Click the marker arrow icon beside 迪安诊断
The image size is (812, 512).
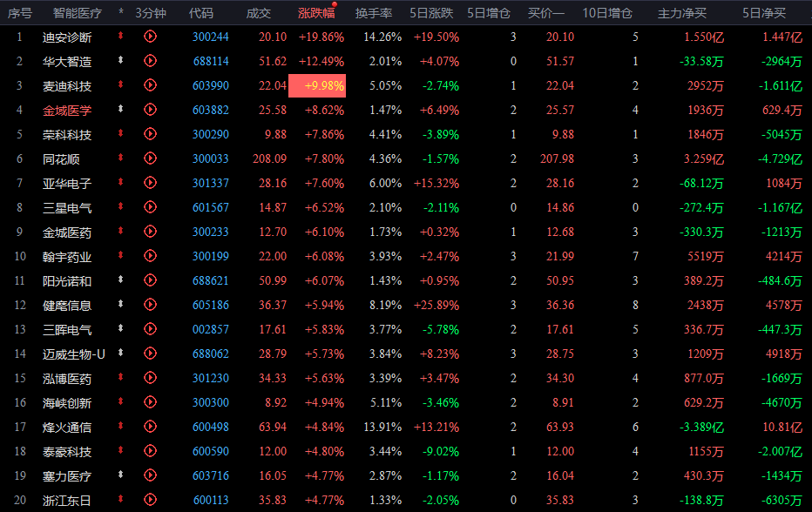pyautogui.click(x=120, y=36)
